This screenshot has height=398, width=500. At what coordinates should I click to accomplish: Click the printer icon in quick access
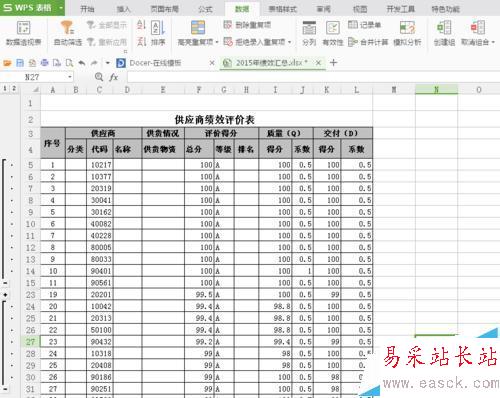pyautogui.click(x=44, y=63)
